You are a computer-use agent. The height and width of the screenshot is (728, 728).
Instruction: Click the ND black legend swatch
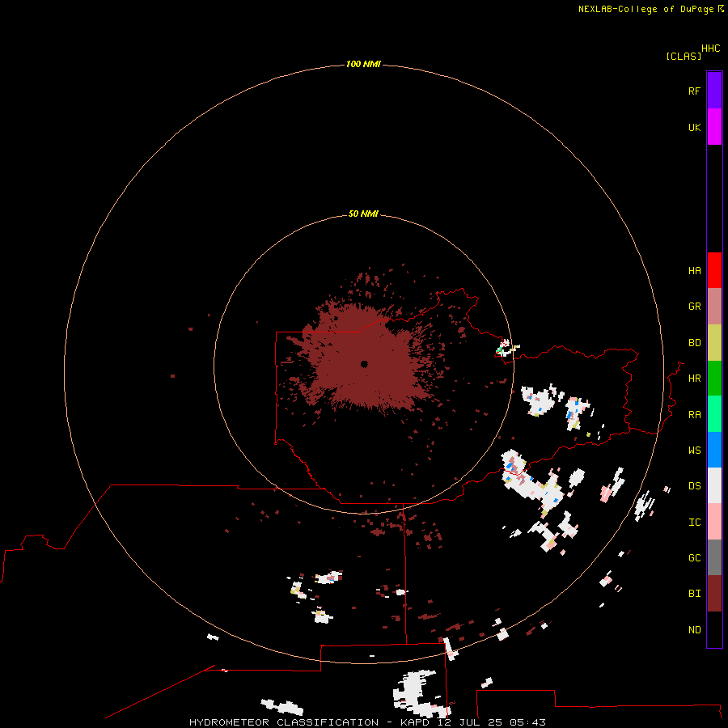(x=714, y=629)
